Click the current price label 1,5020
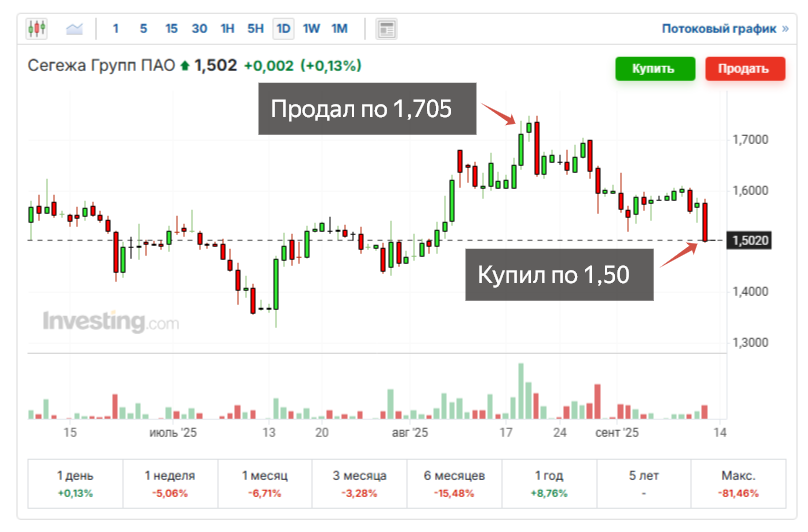The image size is (808, 532). point(749,240)
